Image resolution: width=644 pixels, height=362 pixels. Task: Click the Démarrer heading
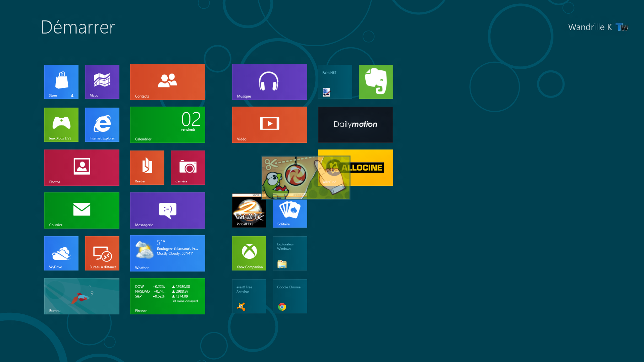point(78,27)
